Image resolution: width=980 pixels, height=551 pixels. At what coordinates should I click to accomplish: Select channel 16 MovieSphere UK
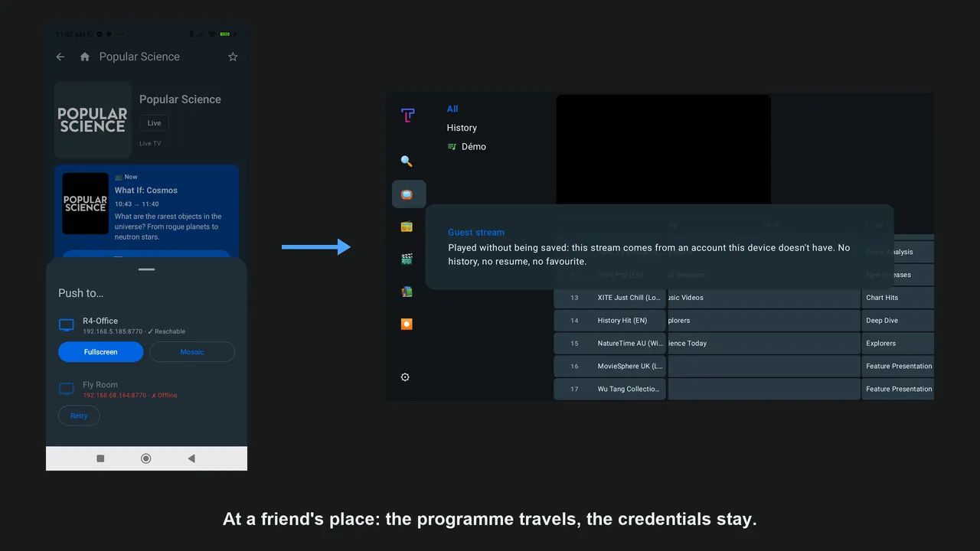pyautogui.click(x=609, y=367)
